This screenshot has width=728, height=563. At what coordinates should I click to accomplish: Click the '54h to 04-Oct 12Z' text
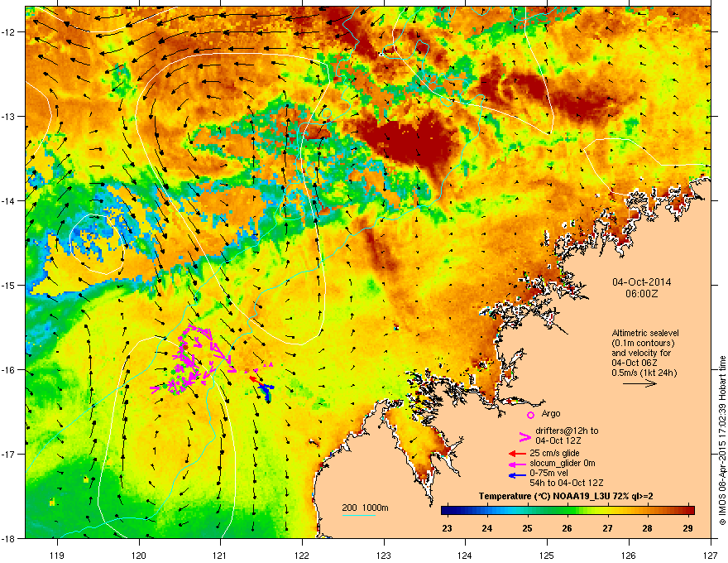(567, 483)
